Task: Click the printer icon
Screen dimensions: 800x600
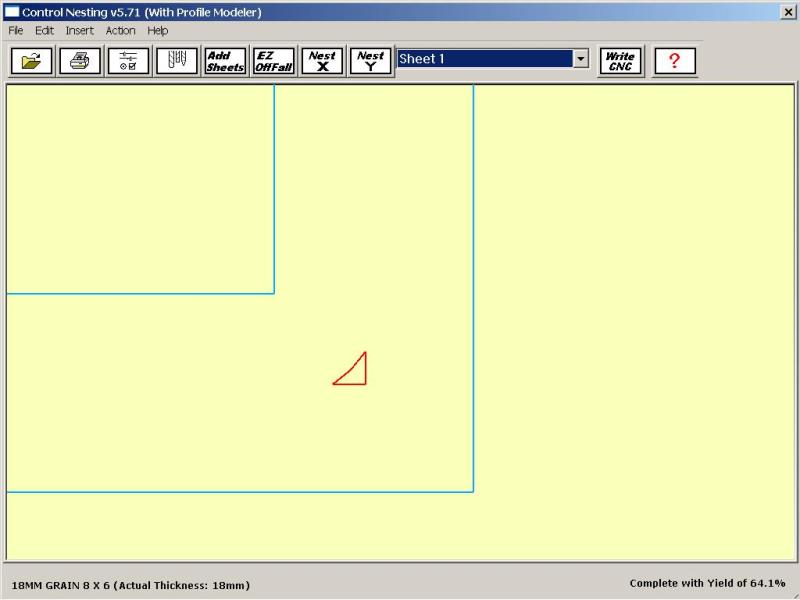Action: pyautogui.click(x=79, y=61)
